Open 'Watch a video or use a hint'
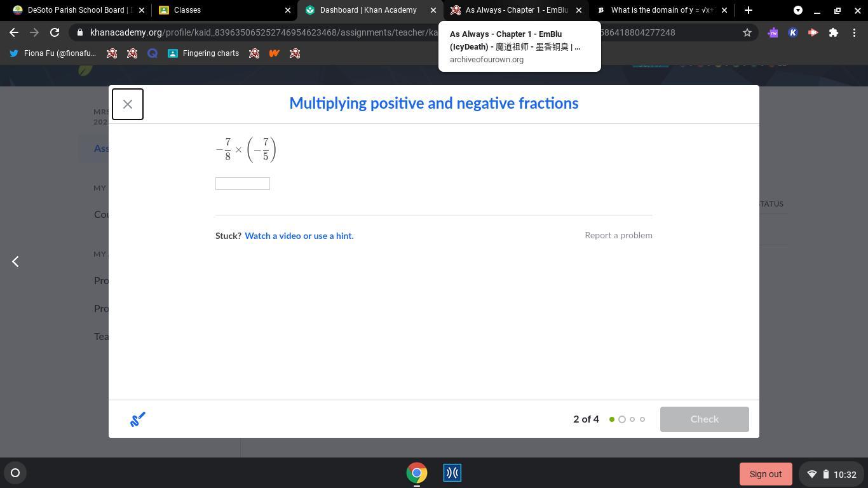Viewport: 868px width, 488px height. [x=299, y=236]
